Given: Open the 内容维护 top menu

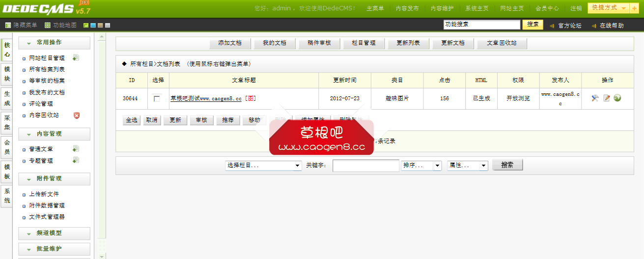Looking at the screenshot, I should [442, 8].
